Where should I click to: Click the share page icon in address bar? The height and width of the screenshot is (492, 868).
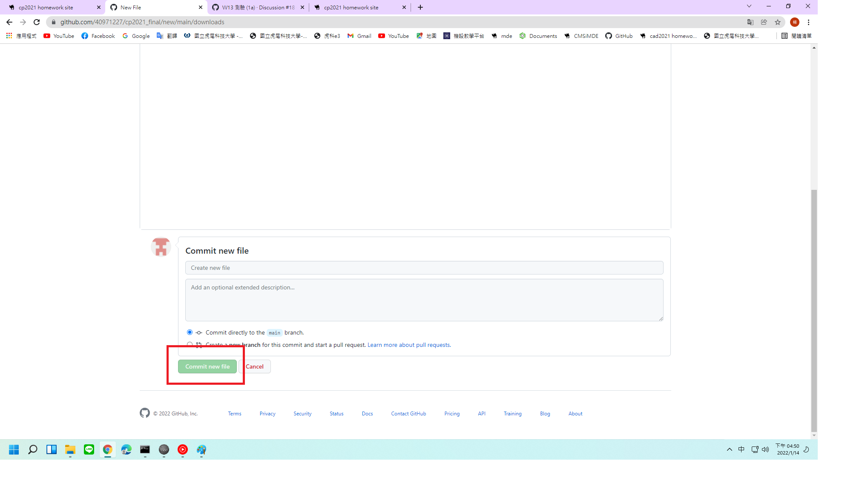[764, 22]
